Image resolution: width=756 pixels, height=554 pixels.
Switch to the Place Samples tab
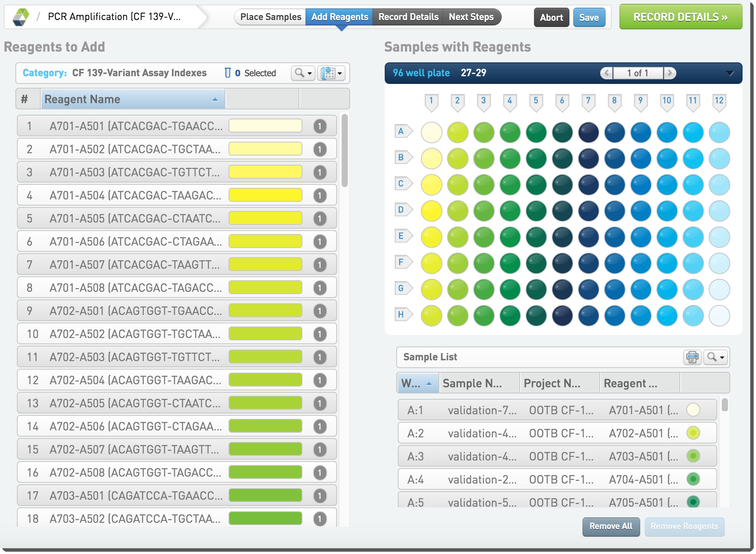[270, 17]
